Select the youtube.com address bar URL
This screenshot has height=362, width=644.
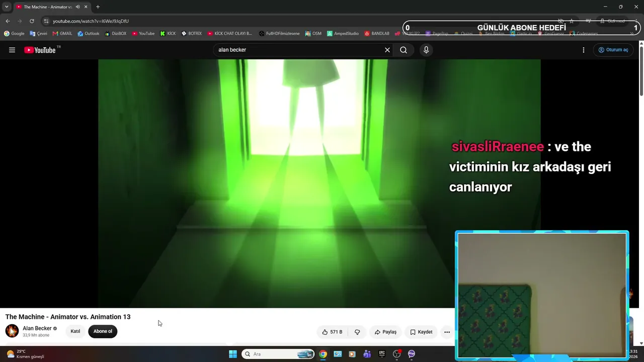tap(91, 21)
